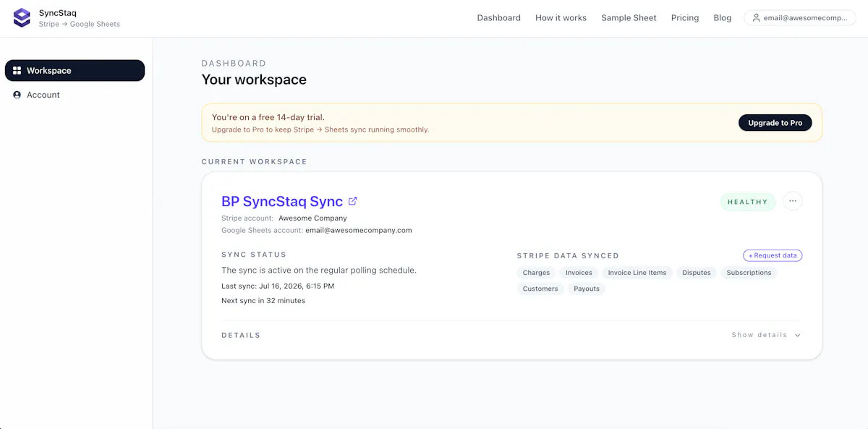This screenshot has height=429, width=868.
Task: Select Workspace in the sidebar
Action: (x=75, y=71)
